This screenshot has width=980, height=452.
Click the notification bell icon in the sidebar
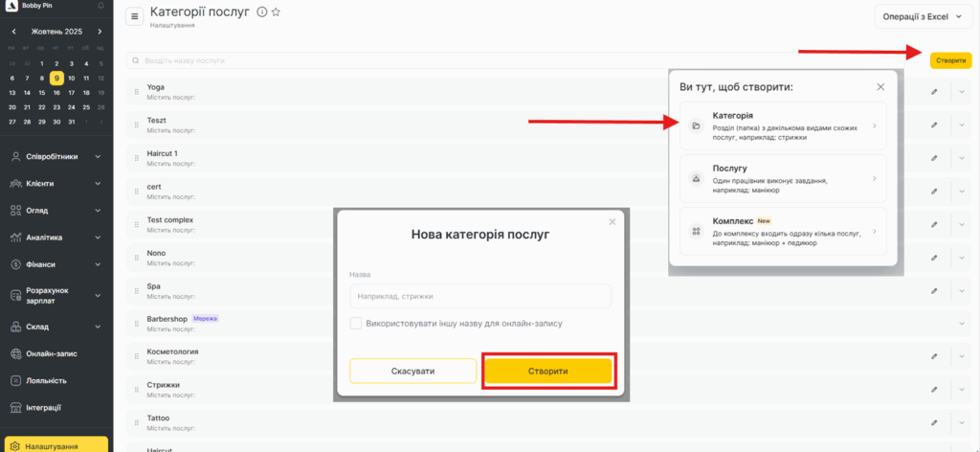100,6
